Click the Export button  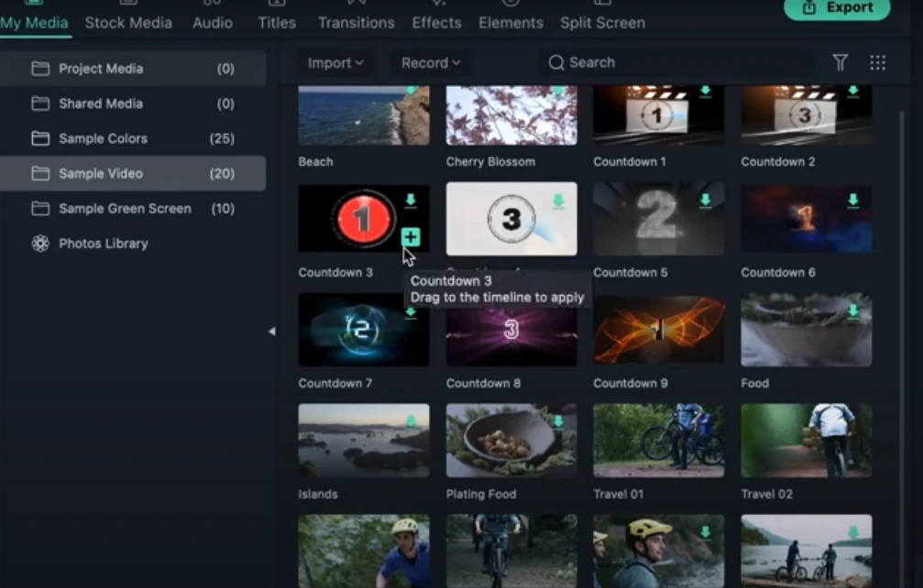click(837, 8)
